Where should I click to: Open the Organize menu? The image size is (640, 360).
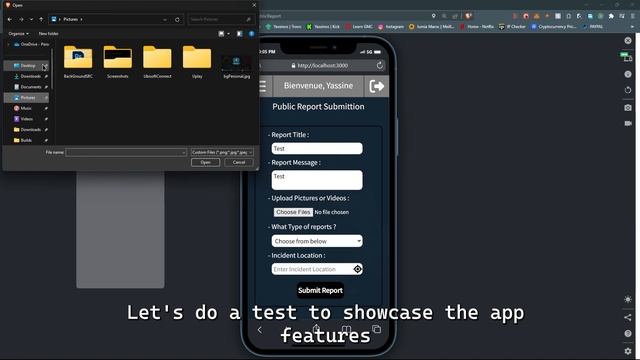coord(18,33)
